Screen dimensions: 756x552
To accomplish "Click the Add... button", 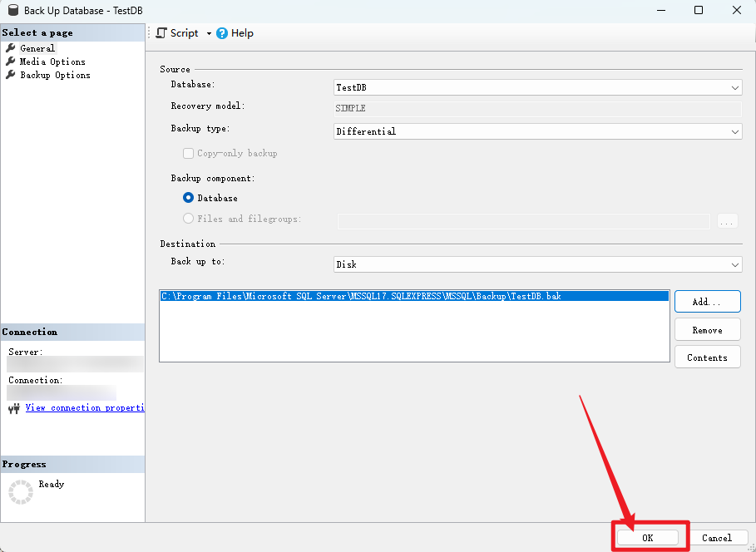I will point(707,302).
